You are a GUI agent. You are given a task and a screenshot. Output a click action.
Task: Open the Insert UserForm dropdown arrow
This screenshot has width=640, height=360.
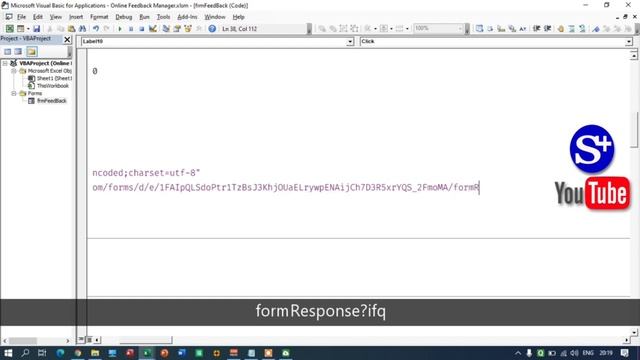(x=28, y=29)
